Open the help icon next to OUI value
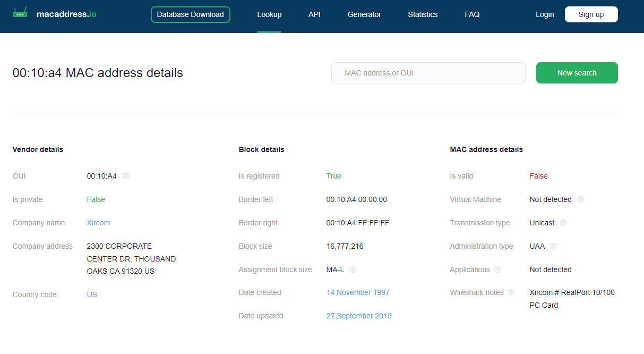This screenshot has width=644, height=354. click(126, 176)
